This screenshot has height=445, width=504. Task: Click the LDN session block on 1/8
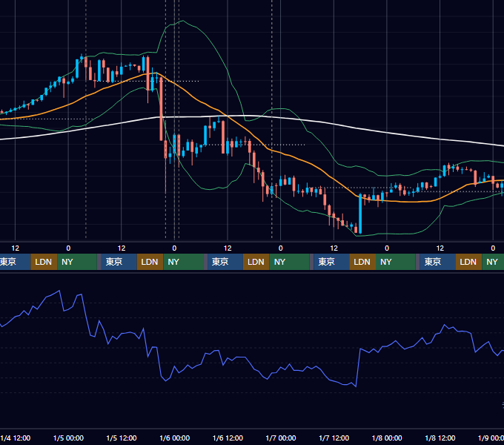click(x=468, y=262)
